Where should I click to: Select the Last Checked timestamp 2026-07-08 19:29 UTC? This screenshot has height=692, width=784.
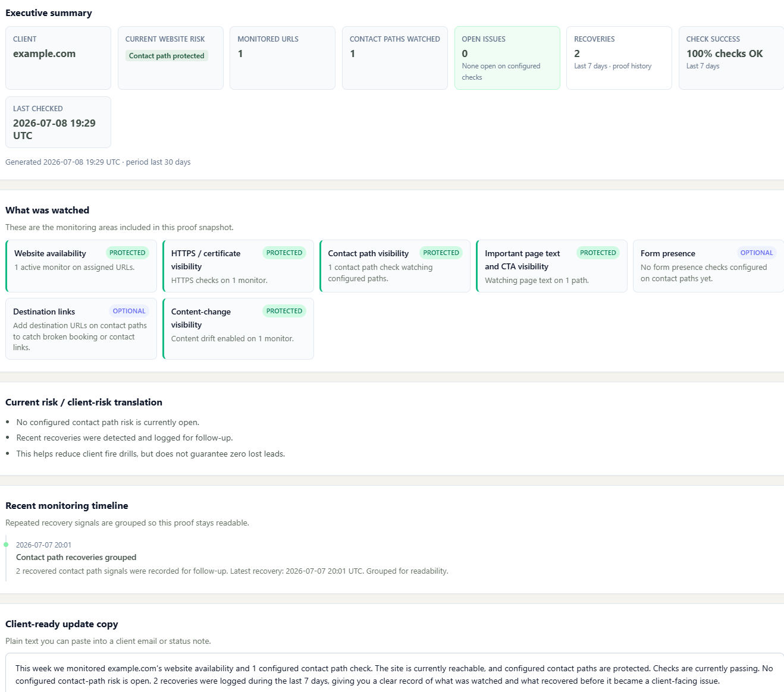click(x=54, y=129)
